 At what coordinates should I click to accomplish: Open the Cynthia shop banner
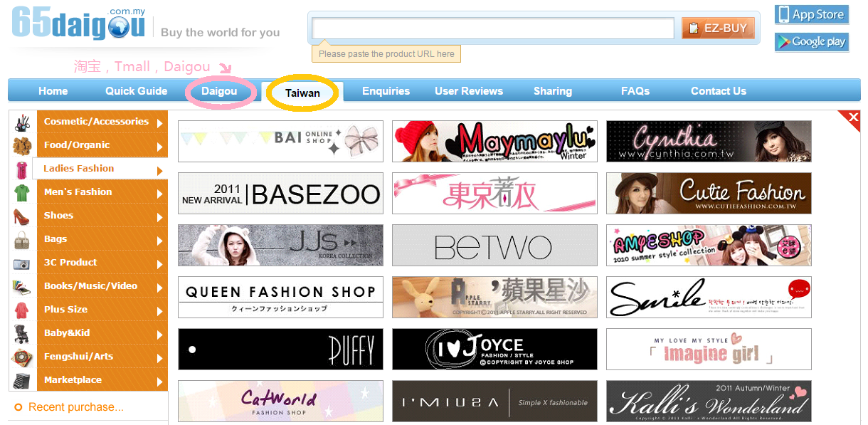point(709,141)
